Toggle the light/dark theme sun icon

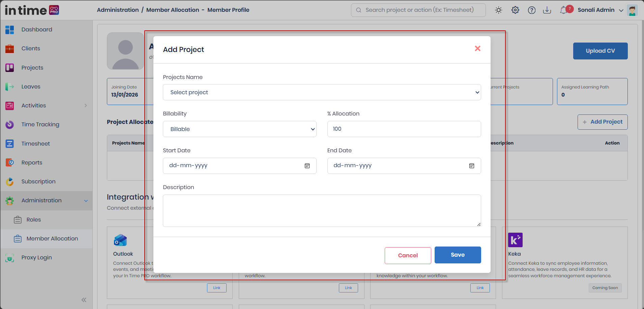(498, 10)
